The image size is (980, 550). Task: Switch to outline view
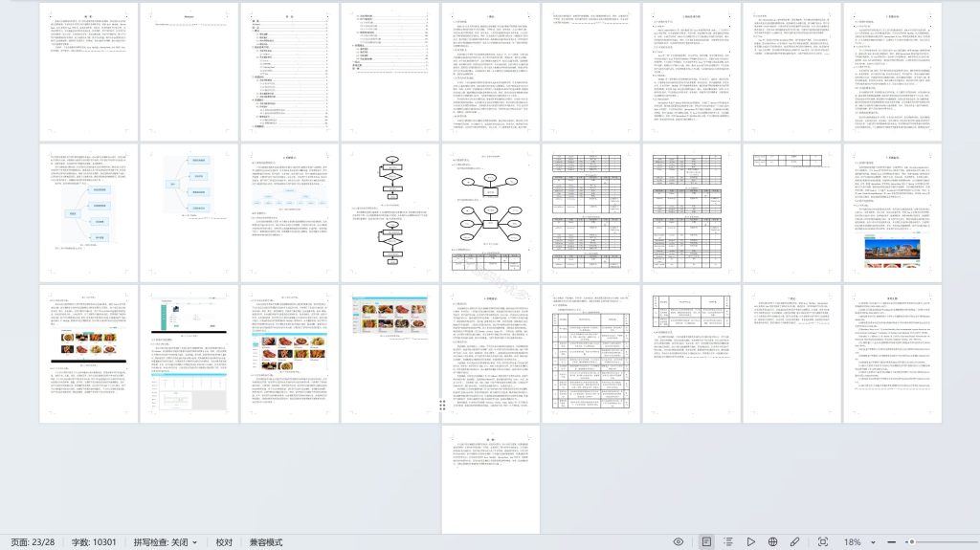point(728,542)
